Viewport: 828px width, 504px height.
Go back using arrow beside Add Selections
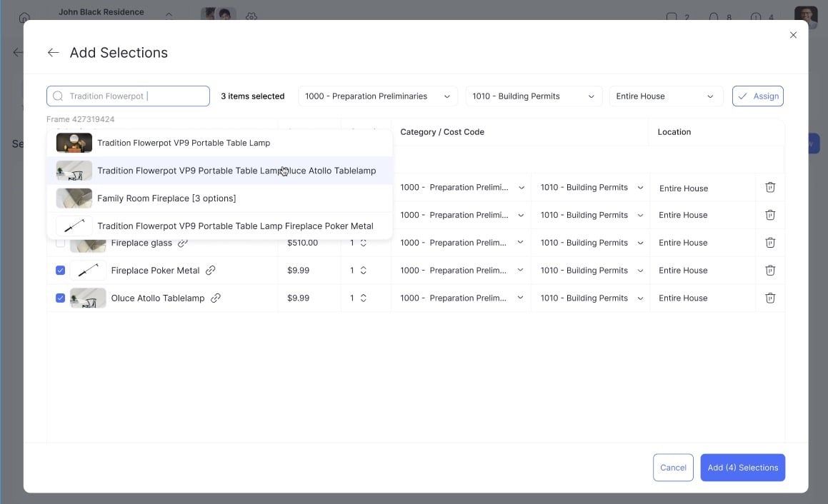pos(53,52)
